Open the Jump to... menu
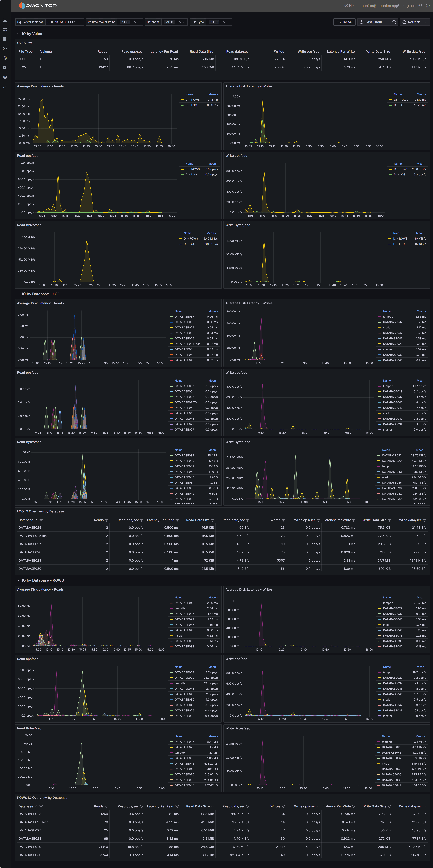 click(344, 22)
